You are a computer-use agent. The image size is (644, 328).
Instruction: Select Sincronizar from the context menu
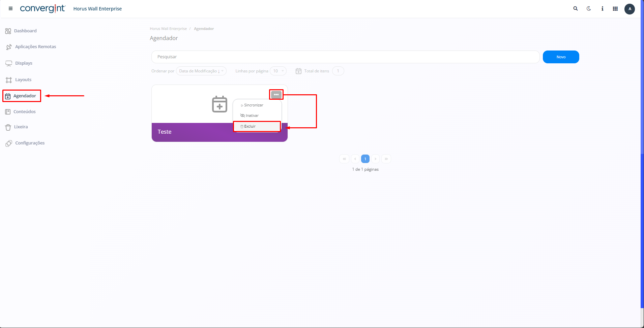point(254,105)
